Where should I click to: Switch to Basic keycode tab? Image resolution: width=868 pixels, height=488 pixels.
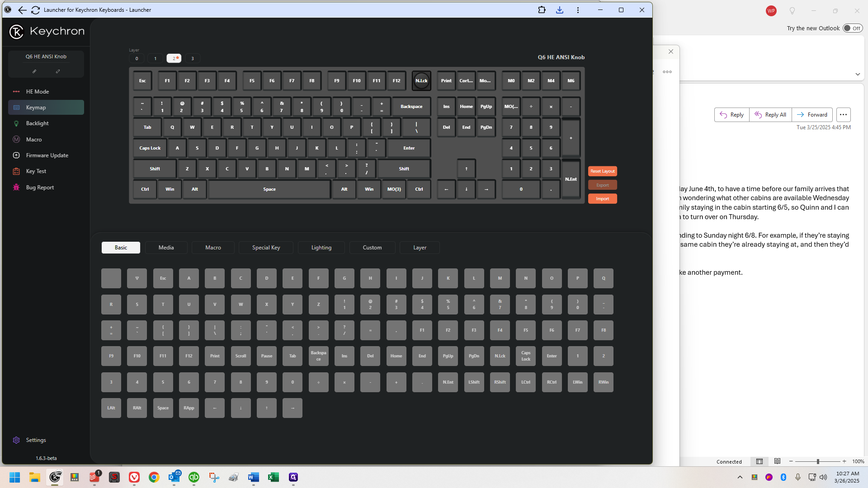[121, 248]
